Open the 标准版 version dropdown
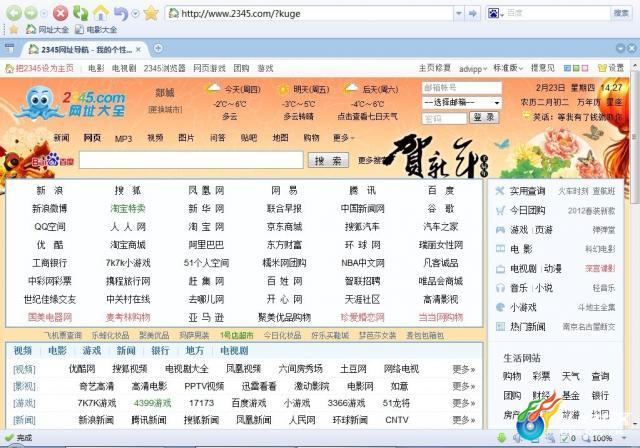 pos(508,68)
